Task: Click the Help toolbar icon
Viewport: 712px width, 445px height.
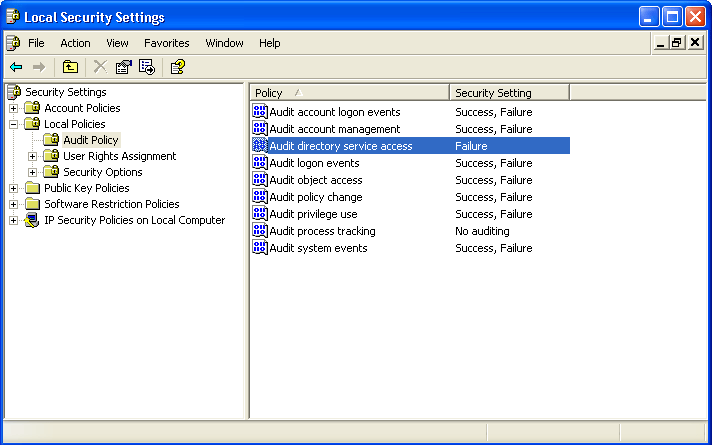Action: coord(177,67)
